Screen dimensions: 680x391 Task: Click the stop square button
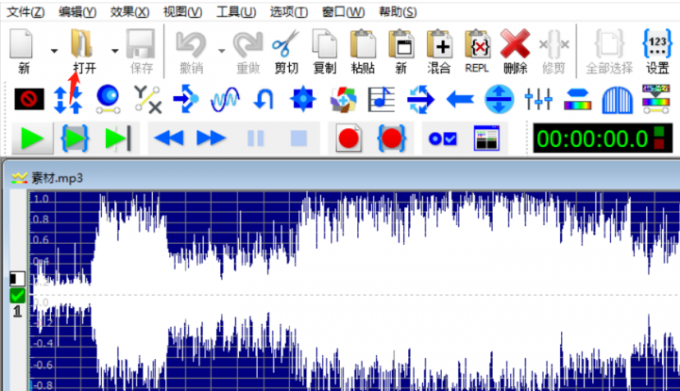299,139
